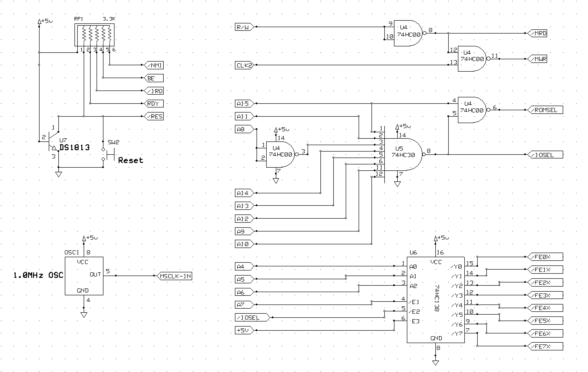
Task: Click the ground symbol below U6
Action: pyautogui.click(x=435, y=363)
